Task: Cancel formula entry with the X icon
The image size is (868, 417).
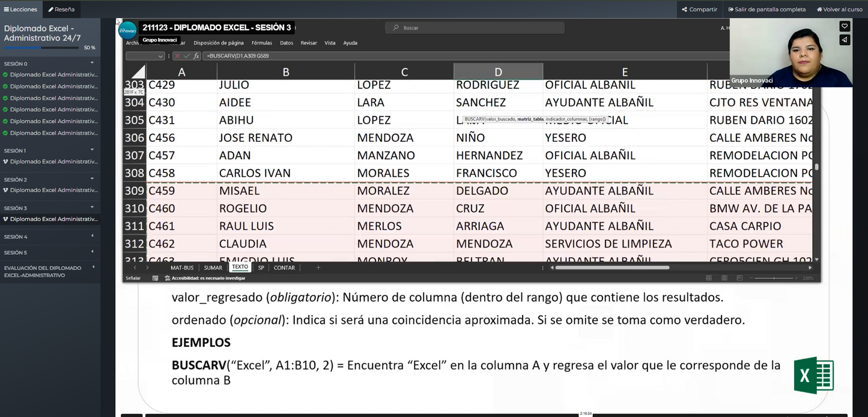Action: [x=177, y=56]
